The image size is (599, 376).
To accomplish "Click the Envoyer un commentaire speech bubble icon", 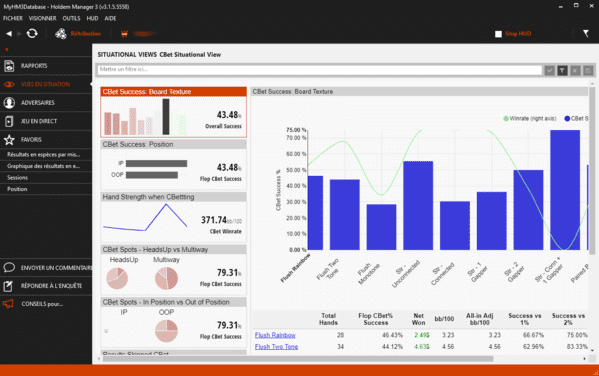I will [9, 267].
